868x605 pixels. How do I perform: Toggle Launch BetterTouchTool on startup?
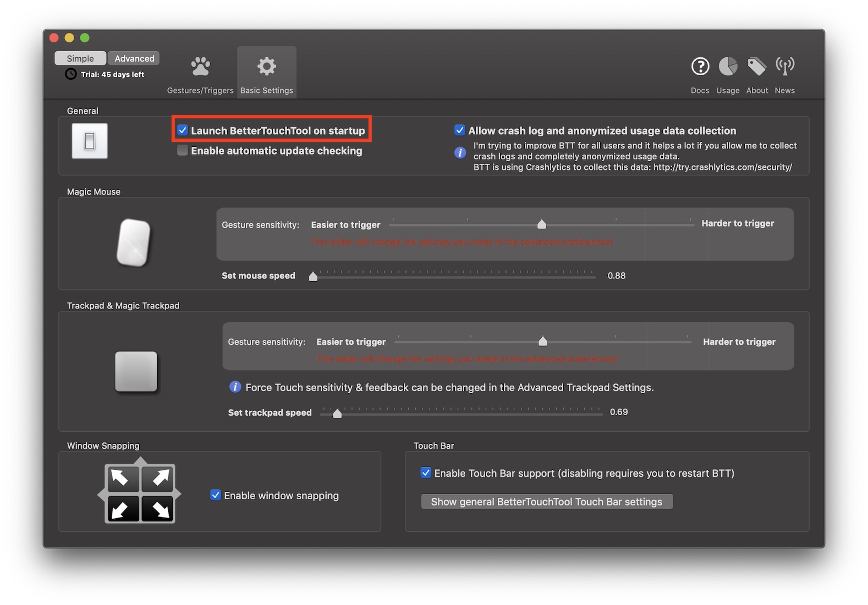183,130
